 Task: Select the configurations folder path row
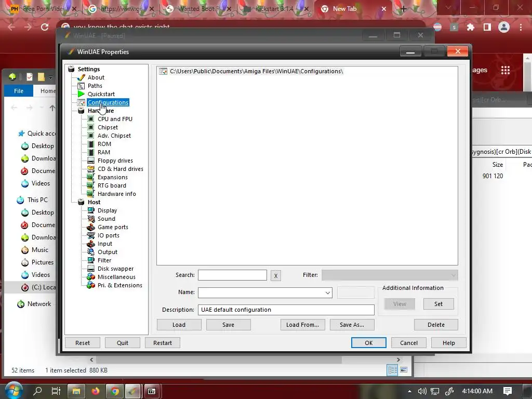pyautogui.click(x=257, y=71)
